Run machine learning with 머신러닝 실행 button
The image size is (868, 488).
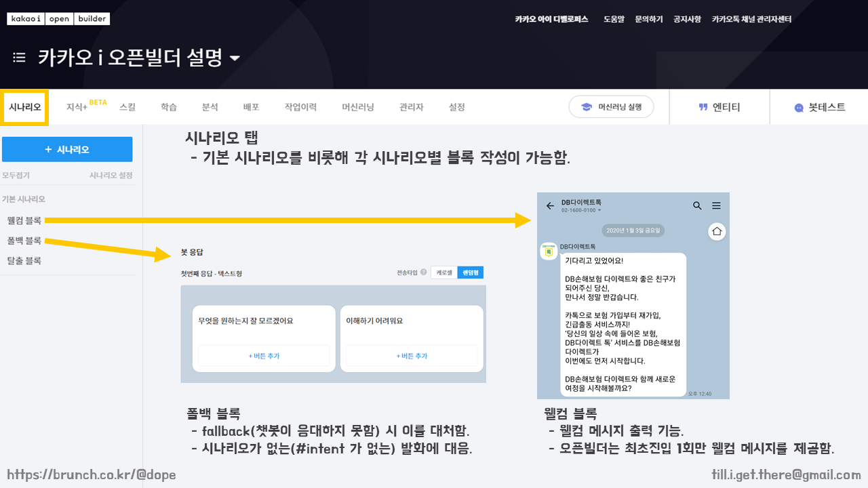[611, 107]
